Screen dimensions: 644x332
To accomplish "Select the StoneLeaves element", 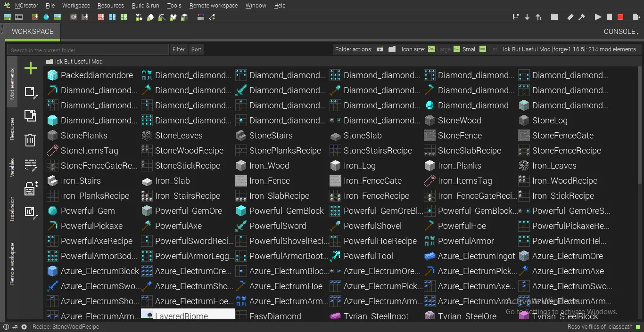I will point(173,136).
